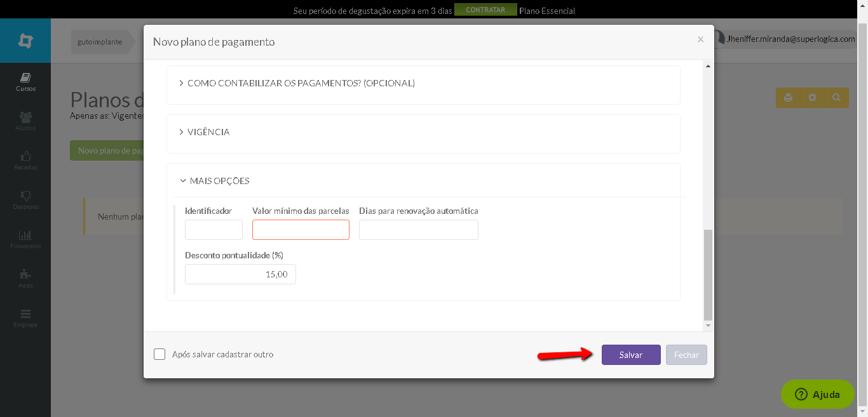Focus Valor mínimo das parcelas field
Screen dimensions: 868x417
(x=301, y=230)
